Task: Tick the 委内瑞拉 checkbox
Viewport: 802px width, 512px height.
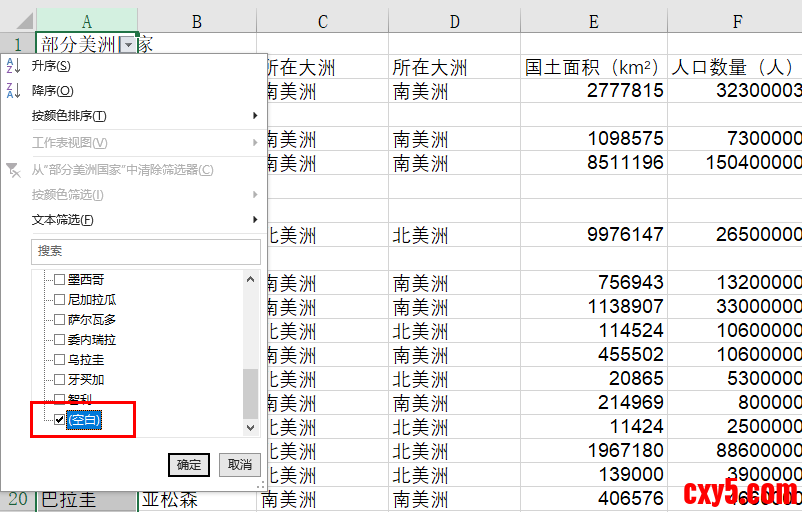Action: (x=59, y=340)
